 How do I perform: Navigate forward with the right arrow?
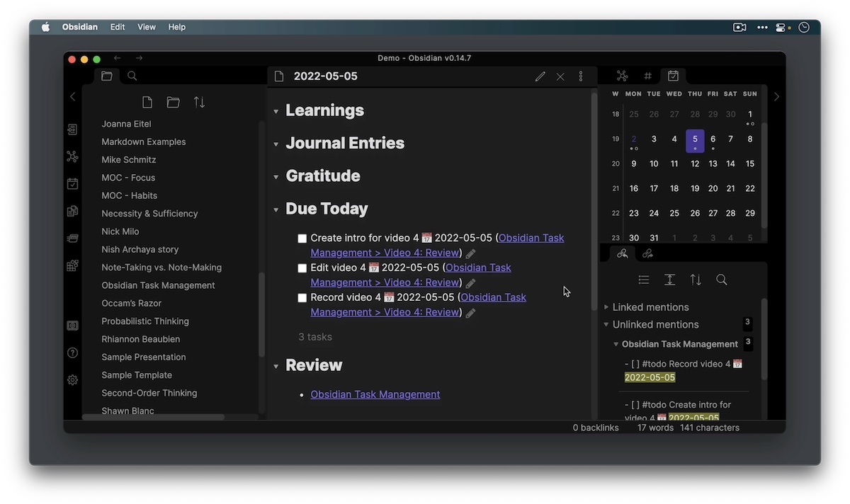139,58
